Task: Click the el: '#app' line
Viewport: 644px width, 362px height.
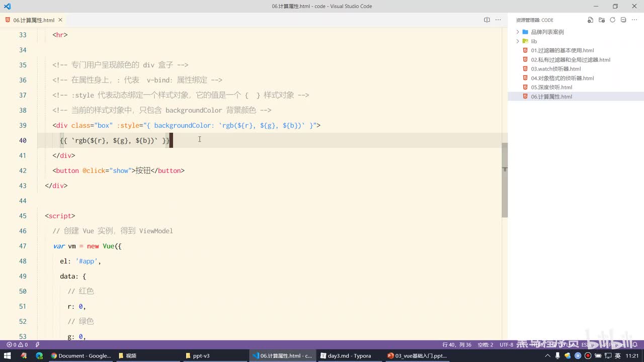Action: click(x=80, y=261)
